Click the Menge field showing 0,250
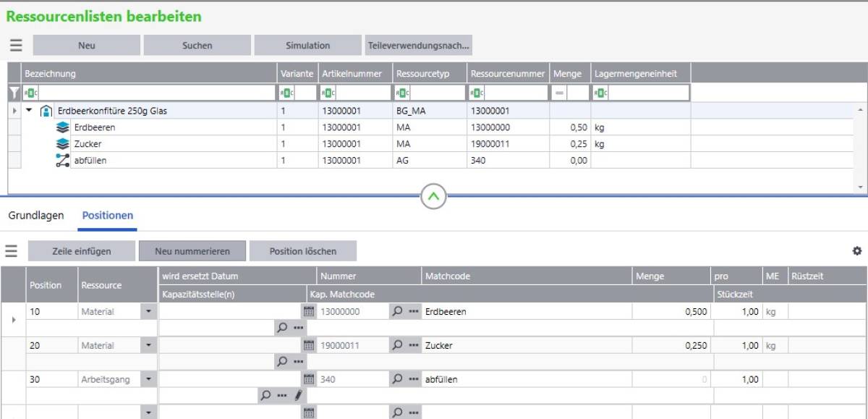 (x=671, y=345)
